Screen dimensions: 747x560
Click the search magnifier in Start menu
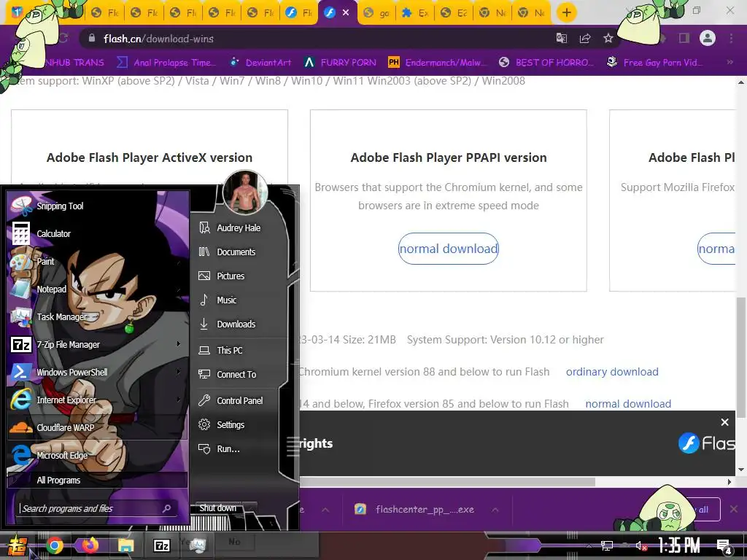click(x=167, y=508)
